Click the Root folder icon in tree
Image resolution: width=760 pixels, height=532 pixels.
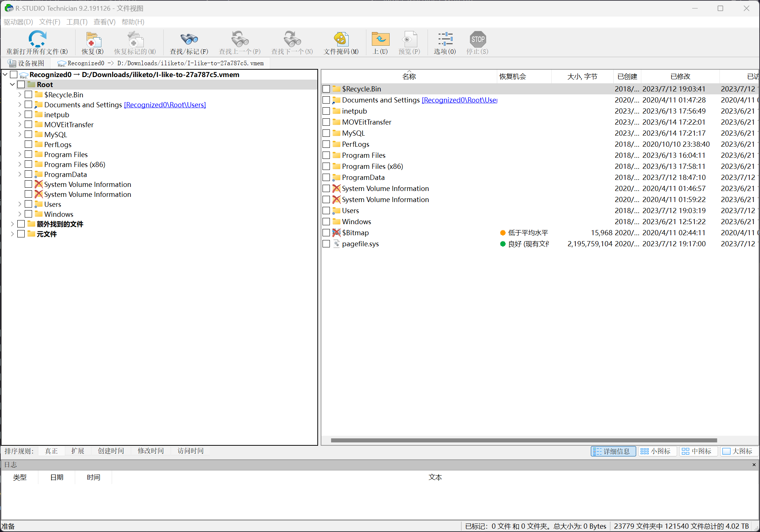(x=31, y=84)
